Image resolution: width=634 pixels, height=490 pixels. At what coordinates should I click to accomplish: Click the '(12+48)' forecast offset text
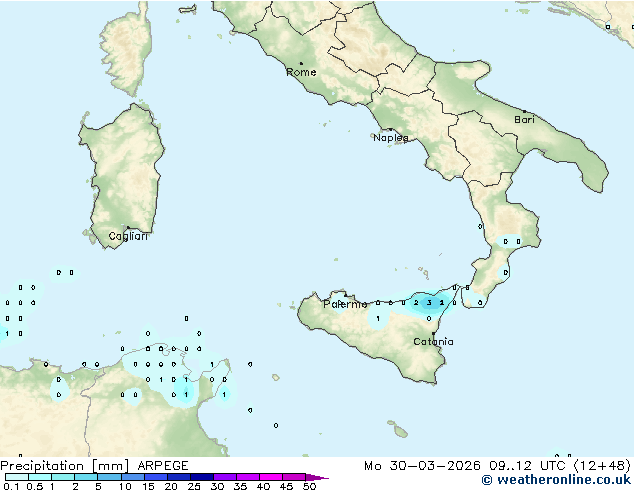[x=602, y=466]
